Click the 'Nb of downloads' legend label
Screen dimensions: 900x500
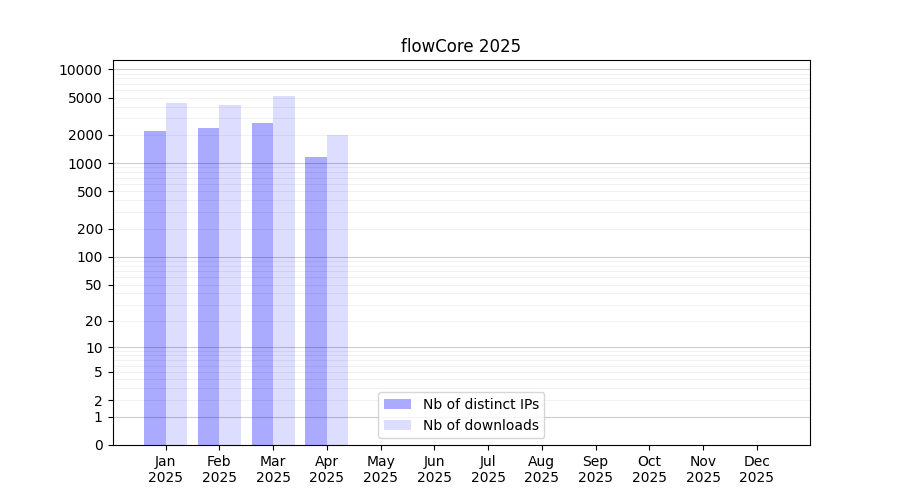coord(480,425)
